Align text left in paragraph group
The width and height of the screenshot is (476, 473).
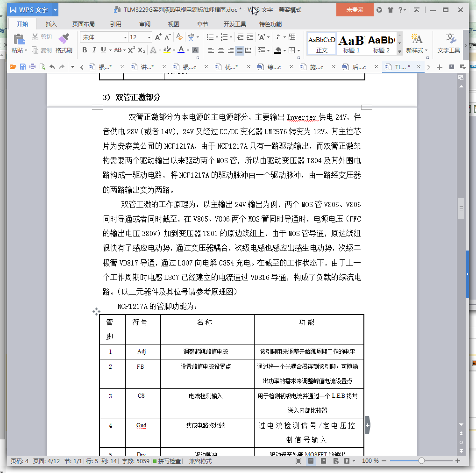click(211, 50)
